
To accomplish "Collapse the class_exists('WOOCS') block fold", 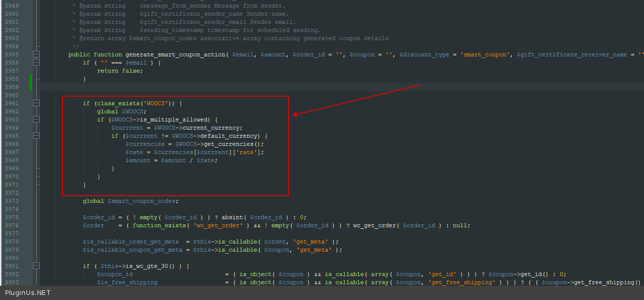I will pos(36,103).
